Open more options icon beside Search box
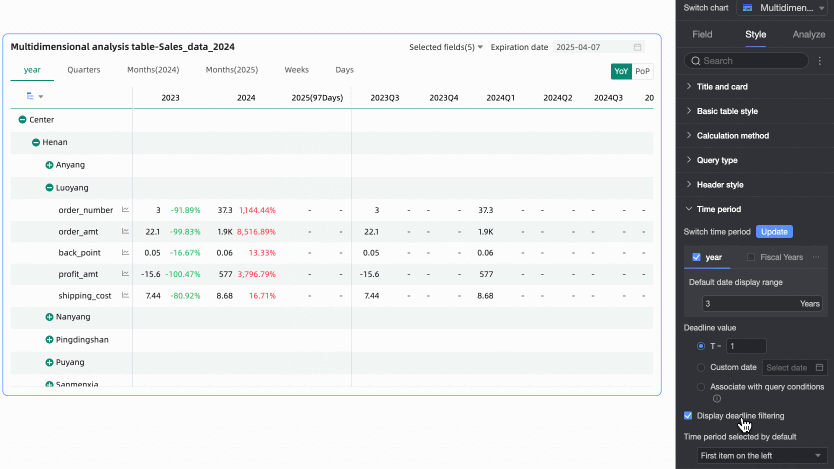The height and width of the screenshot is (469, 834). coord(819,61)
